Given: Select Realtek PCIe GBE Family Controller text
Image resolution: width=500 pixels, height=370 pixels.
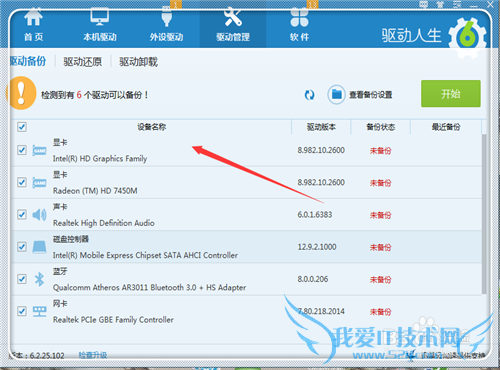Looking at the screenshot, I should coord(113,320).
